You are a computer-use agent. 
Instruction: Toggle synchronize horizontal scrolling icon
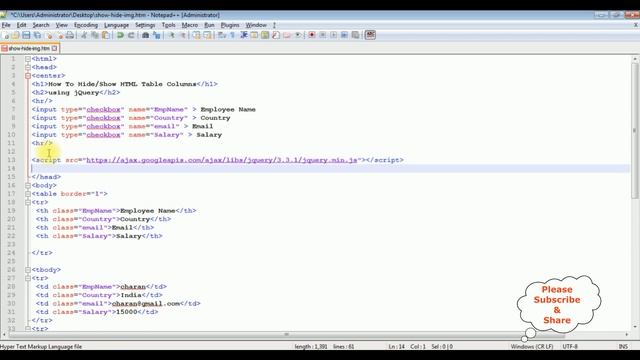click(x=207, y=35)
